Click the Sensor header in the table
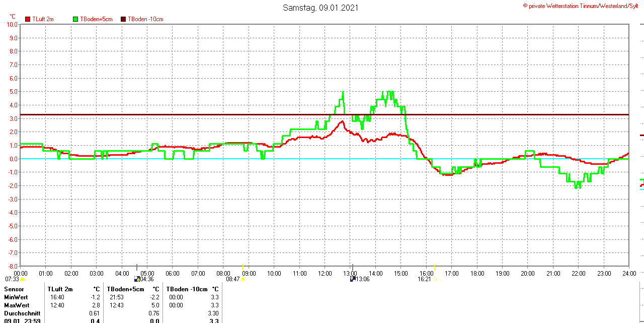Viewport: 644px width, 323px height. pyautogui.click(x=14, y=289)
